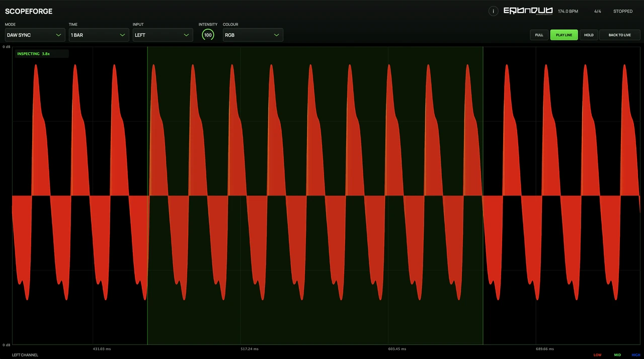Open the COLOUR dropdown set to RGB
This screenshot has width=644, height=359.
[x=253, y=35]
